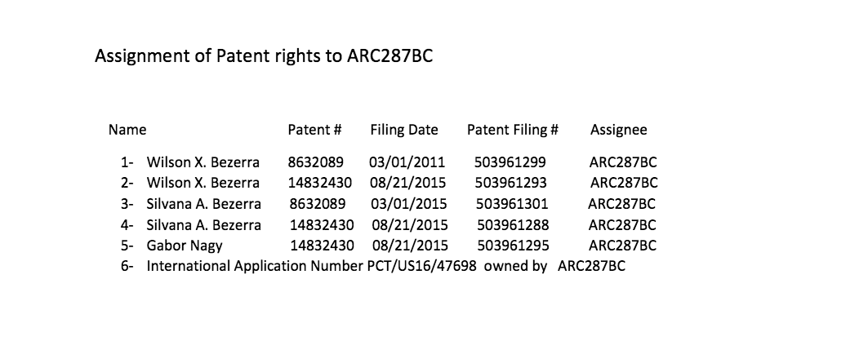Select Silvana A. Bezerra in row 4
This screenshot has width=868, height=350.
(203, 224)
